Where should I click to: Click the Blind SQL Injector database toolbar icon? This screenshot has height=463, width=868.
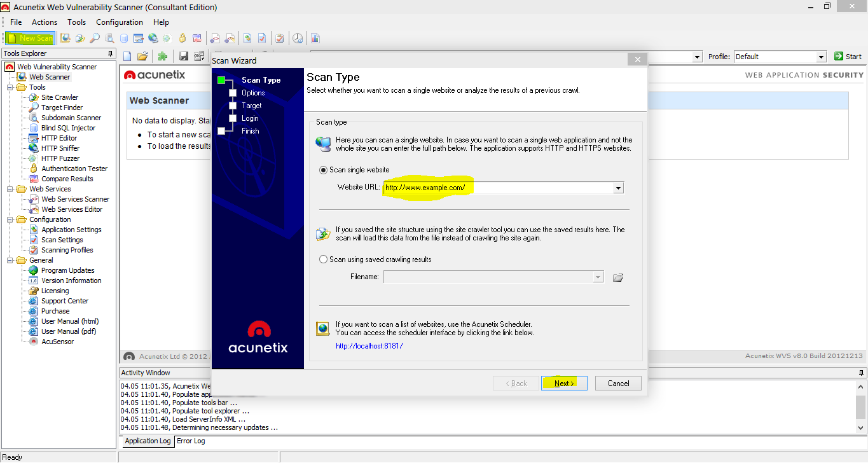click(x=124, y=38)
